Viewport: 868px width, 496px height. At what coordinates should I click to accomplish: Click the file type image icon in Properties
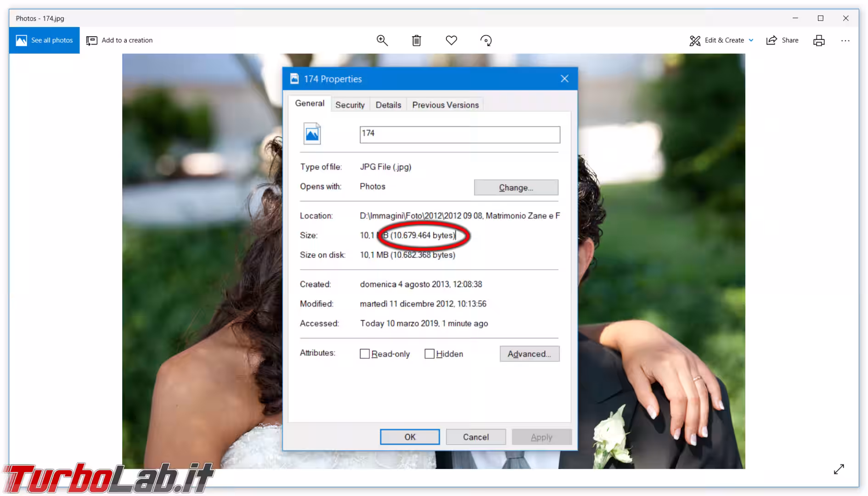pos(312,134)
